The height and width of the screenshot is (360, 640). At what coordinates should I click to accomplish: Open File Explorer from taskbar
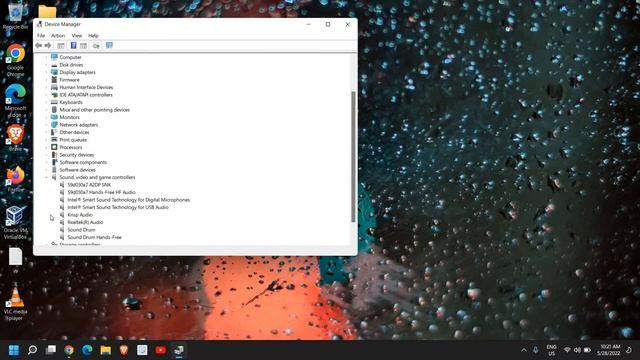pyautogui.click(x=106, y=350)
